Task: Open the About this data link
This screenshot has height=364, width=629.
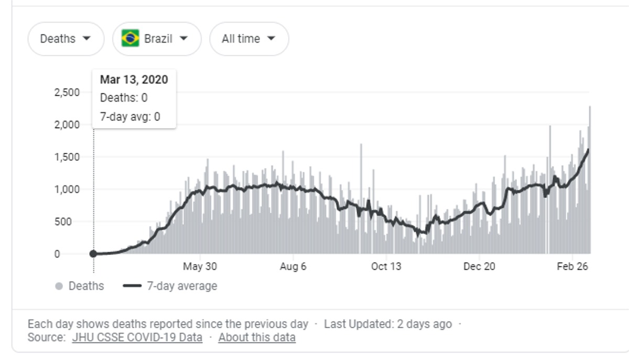Action: [257, 338]
